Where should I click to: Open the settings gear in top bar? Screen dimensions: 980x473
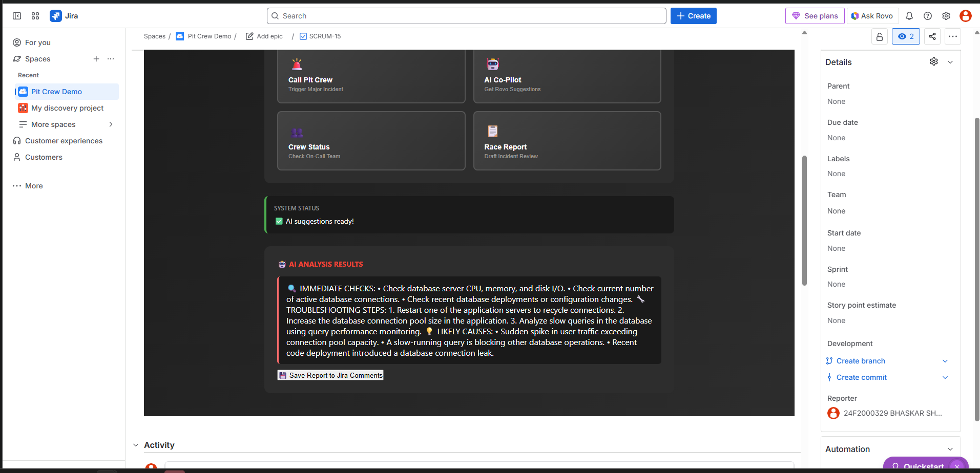pos(946,16)
